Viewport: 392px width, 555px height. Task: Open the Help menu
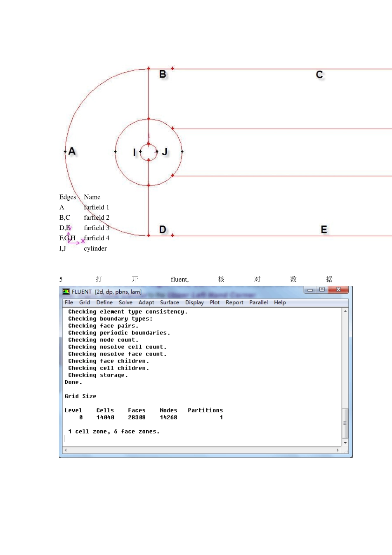pos(280,302)
